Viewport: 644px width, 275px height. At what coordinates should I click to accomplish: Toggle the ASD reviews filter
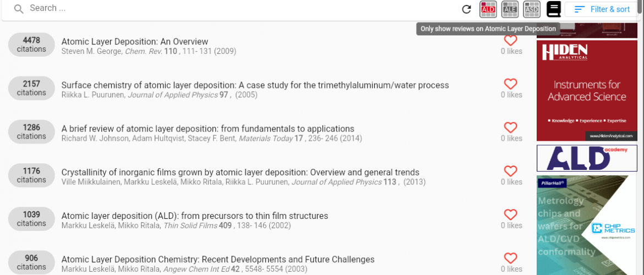coord(532,9)
